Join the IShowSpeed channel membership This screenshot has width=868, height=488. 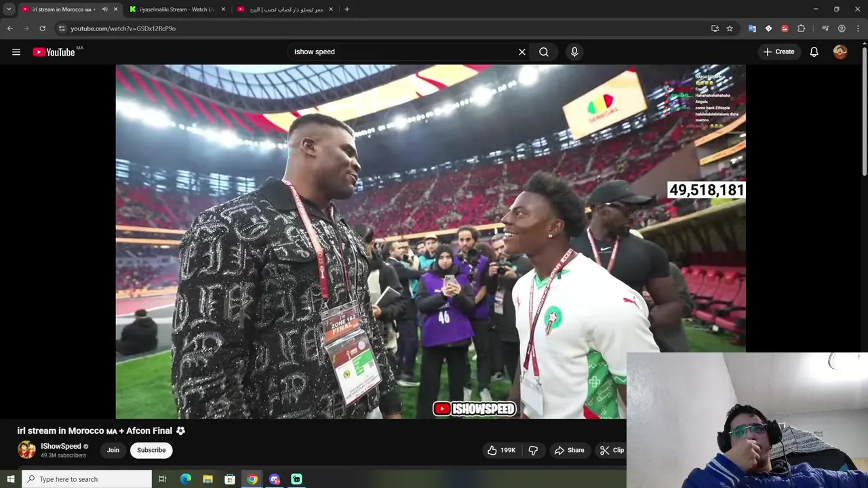[113, 450]
